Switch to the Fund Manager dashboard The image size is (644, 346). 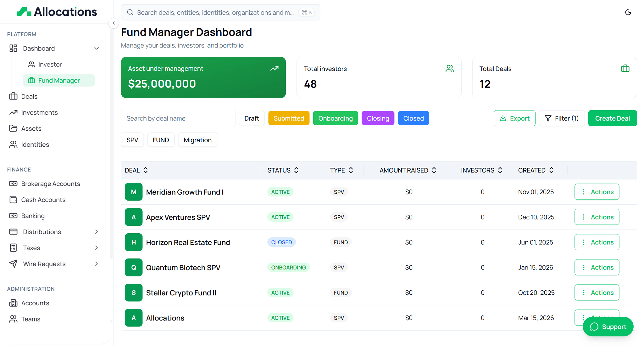[58, 80]
